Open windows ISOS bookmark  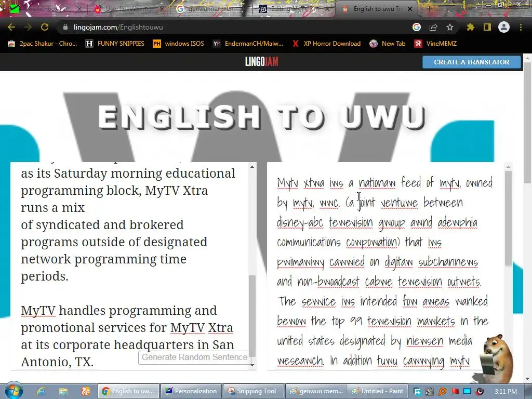click(179, 44)
